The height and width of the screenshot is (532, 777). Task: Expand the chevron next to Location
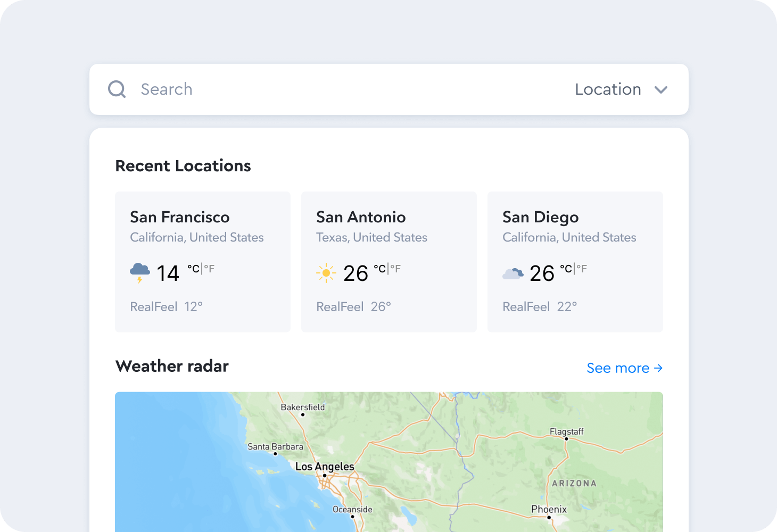coord(662,90)
